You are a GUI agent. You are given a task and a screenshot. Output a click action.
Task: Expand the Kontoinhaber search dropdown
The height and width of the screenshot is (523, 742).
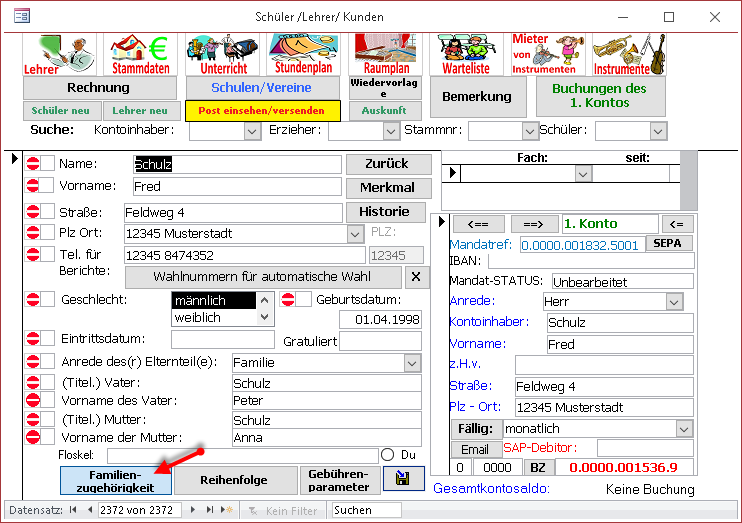pos(252,130)
